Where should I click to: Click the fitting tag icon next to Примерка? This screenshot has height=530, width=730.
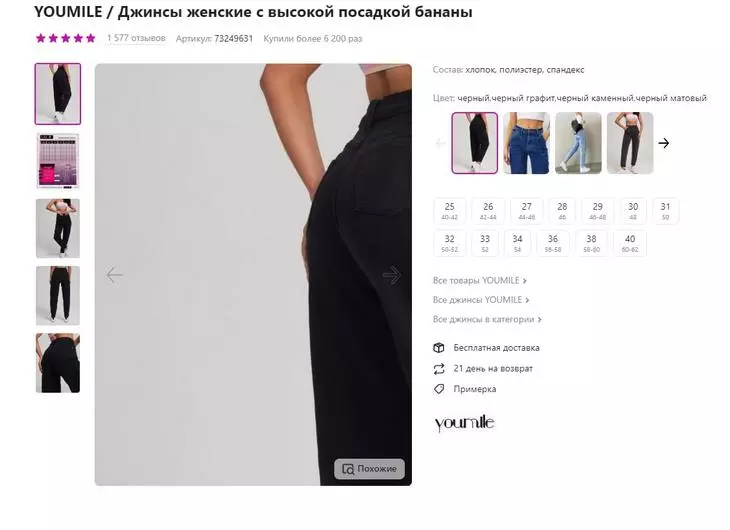[x=439, y=389]
